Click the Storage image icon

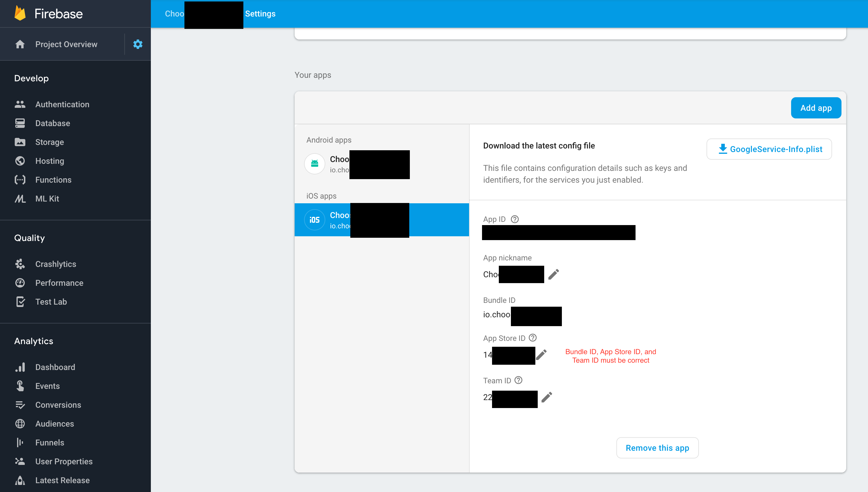(20, 142)
